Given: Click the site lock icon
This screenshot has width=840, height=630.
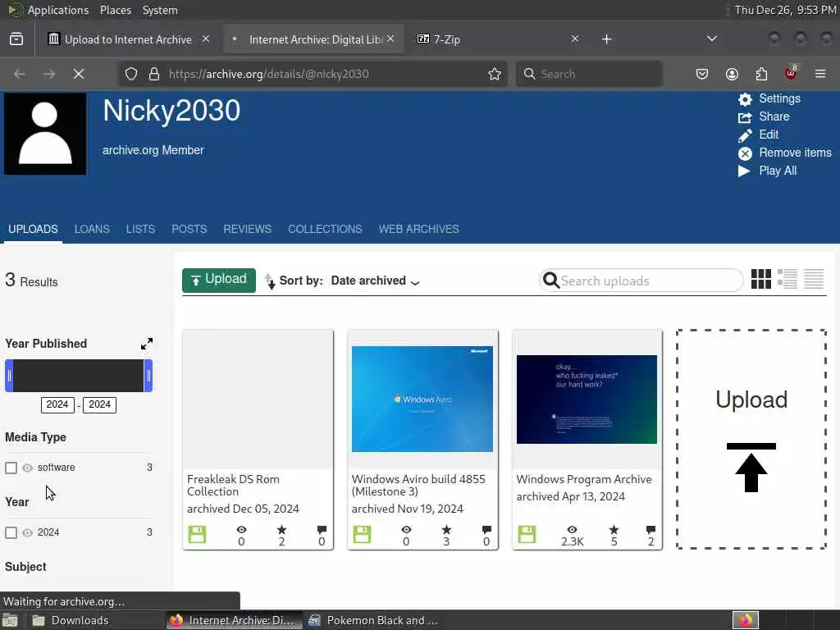Looking at the screenshot, I should (x=154, y=74).
